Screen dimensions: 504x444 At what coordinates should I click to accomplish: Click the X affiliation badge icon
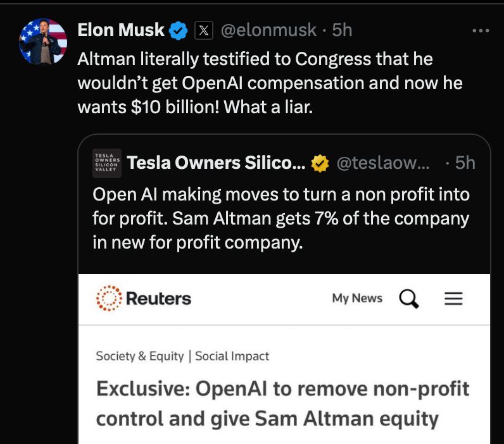204,30
